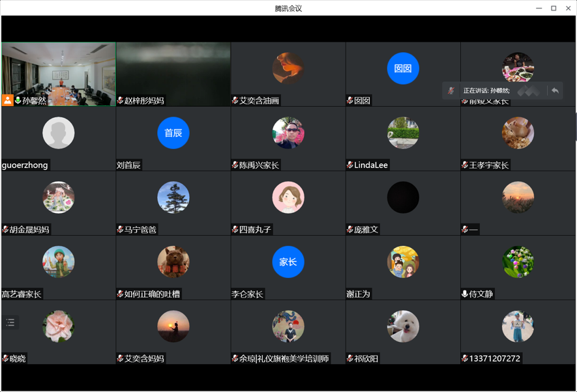577x392 pixels.
Task: Select the blue 首辰 avatar circle
Action: tap(173, 133)
